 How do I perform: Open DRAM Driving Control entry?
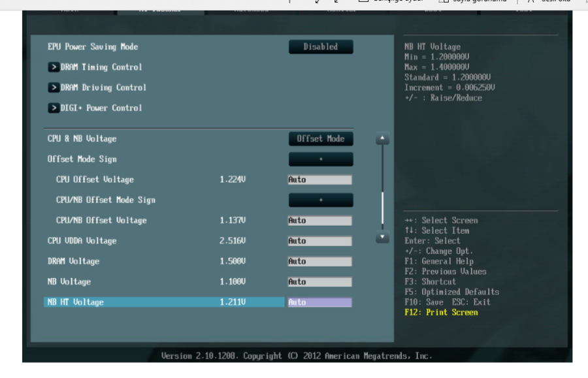[103, 87]
